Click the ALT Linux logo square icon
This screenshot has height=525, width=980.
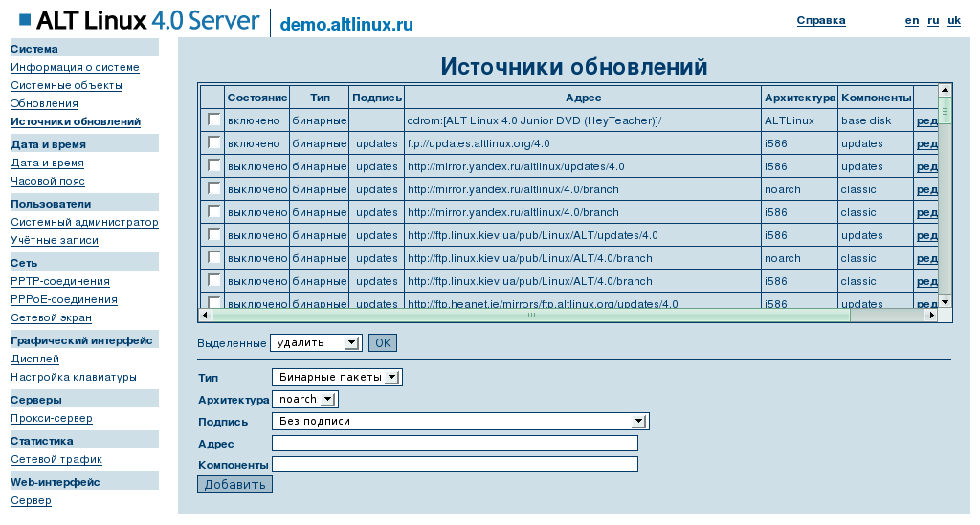[x=26, y=20]
